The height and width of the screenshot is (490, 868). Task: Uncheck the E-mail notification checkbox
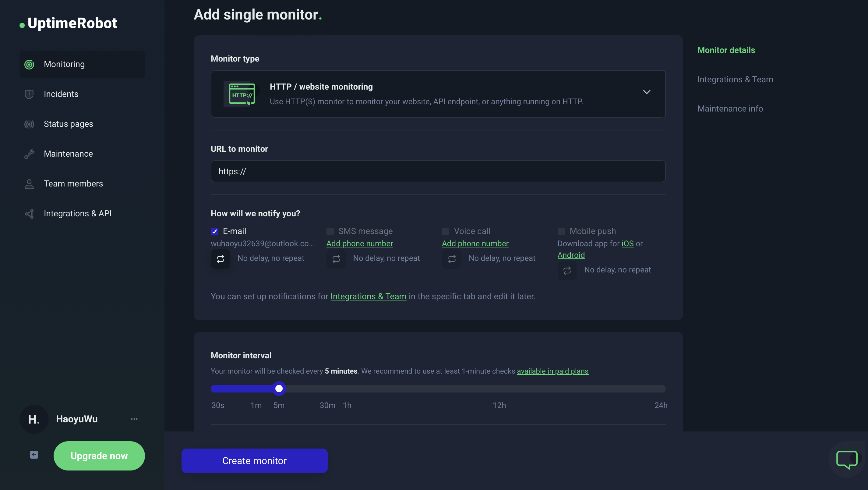point(214,231)
